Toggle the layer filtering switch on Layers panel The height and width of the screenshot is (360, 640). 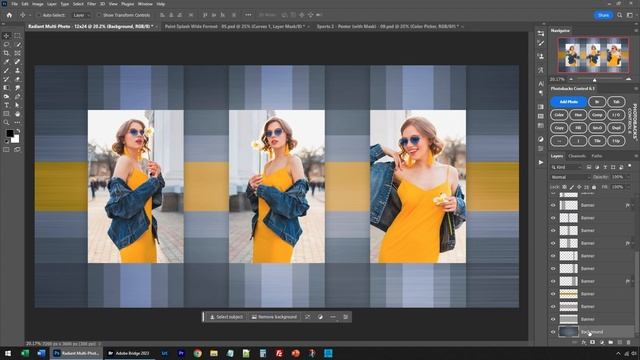click(630, 166)
